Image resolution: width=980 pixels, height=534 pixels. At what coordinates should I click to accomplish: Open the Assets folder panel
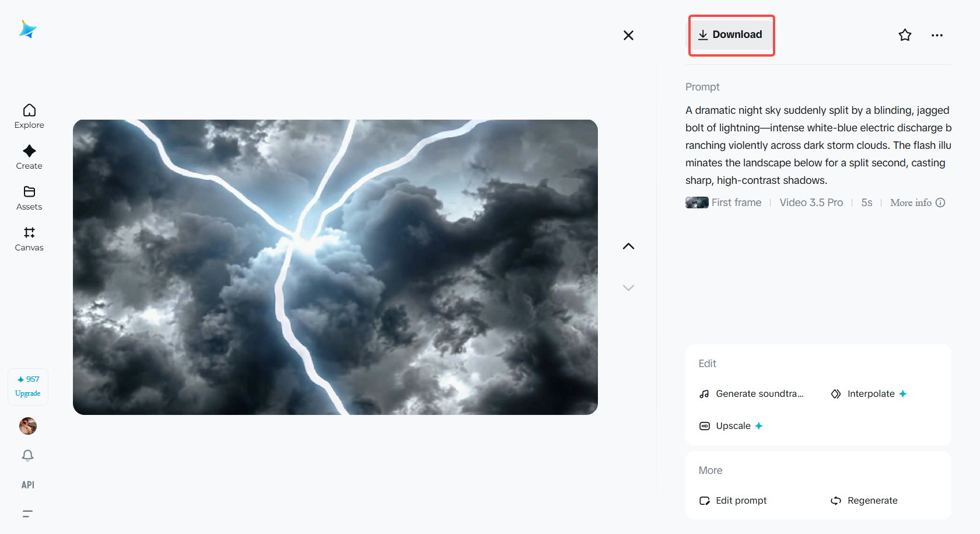click(29, 198)
